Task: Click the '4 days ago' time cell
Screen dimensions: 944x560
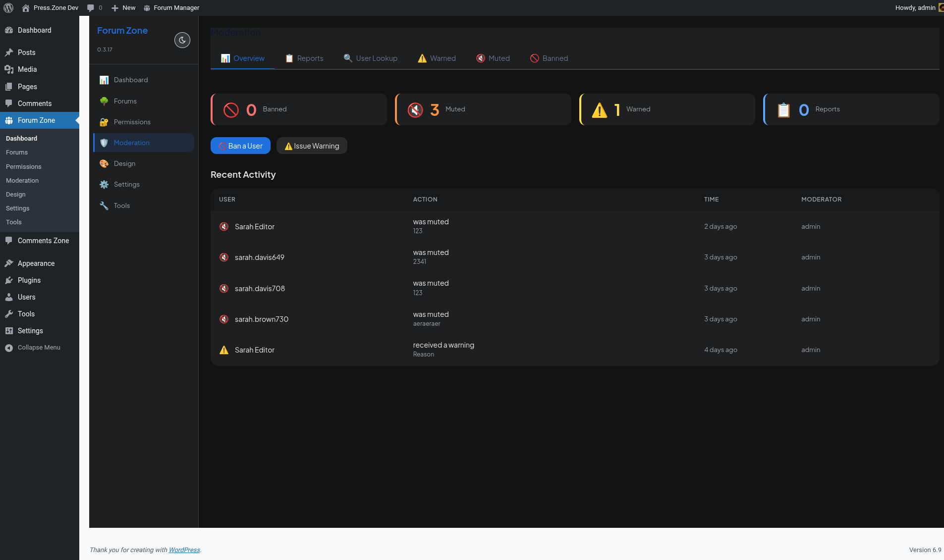Action: tap(721, 350)
